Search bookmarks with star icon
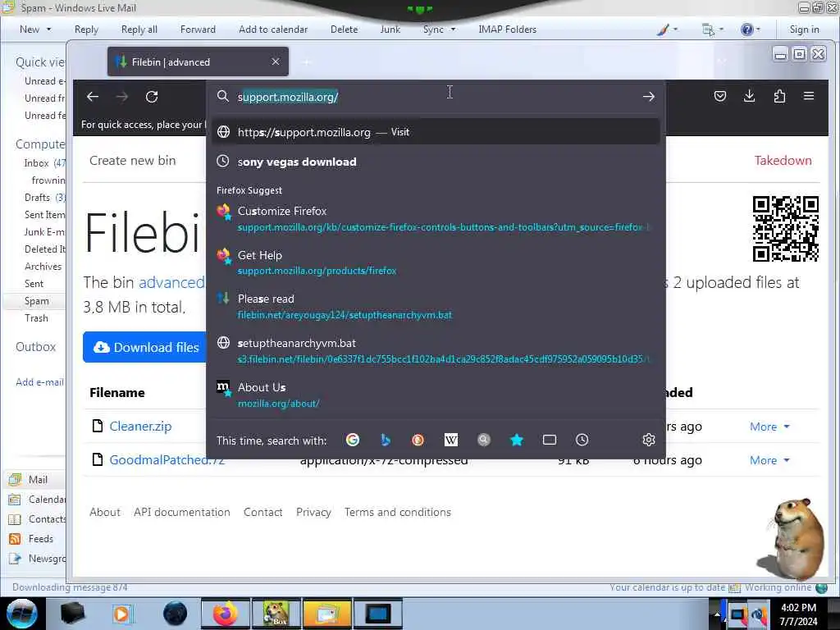The image size is (840, 630). click(517, 440)
